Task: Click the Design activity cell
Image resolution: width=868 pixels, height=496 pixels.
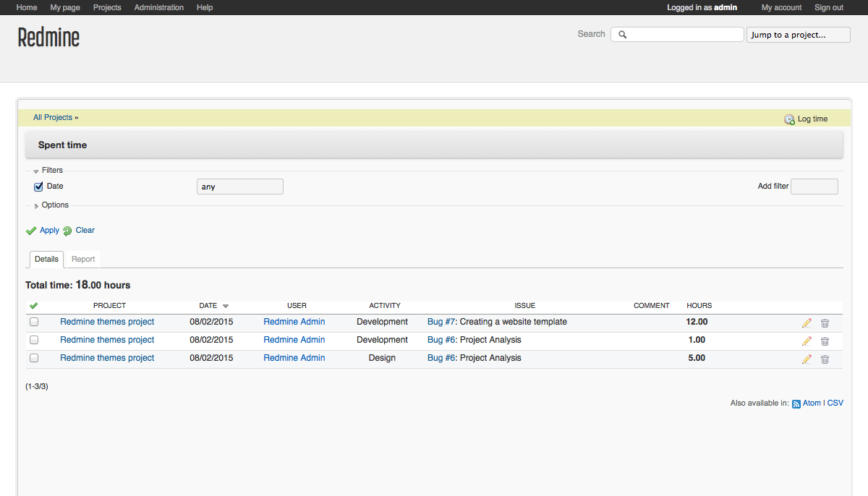Action: 382,358
